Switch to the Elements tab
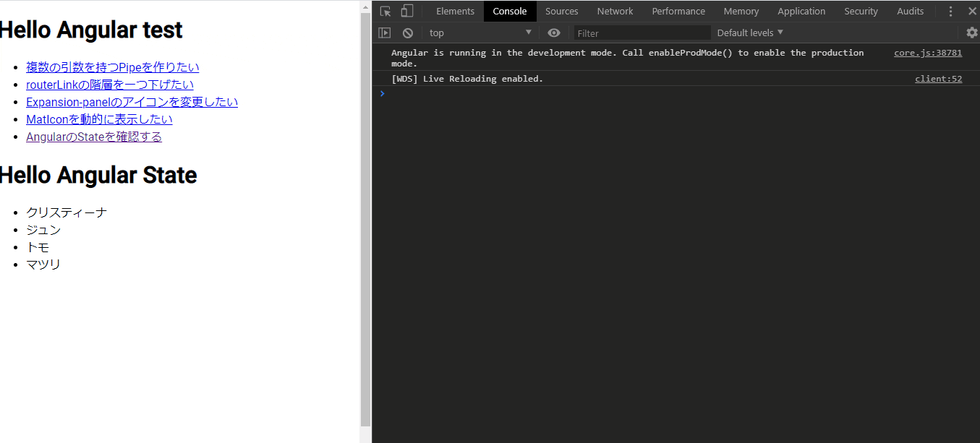The image size is (980, 443). [x=455, y=11]
